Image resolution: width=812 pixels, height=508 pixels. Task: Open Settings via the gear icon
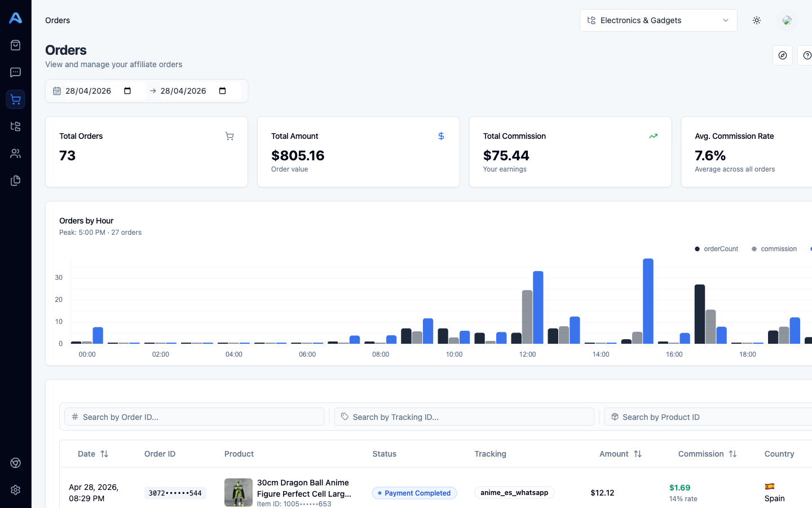click(x=15, y=490)
